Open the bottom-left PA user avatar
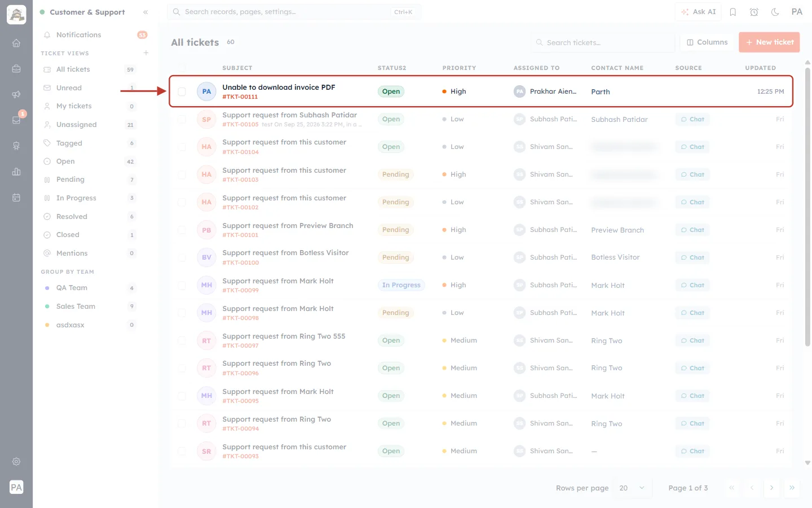The image size is (812, 508). [16, 487]
